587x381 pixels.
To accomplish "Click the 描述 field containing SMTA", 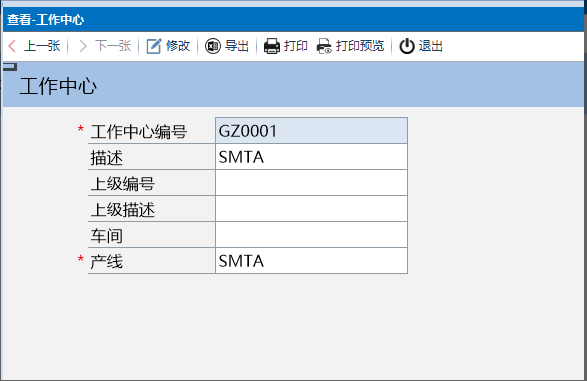I will [311, 157].
